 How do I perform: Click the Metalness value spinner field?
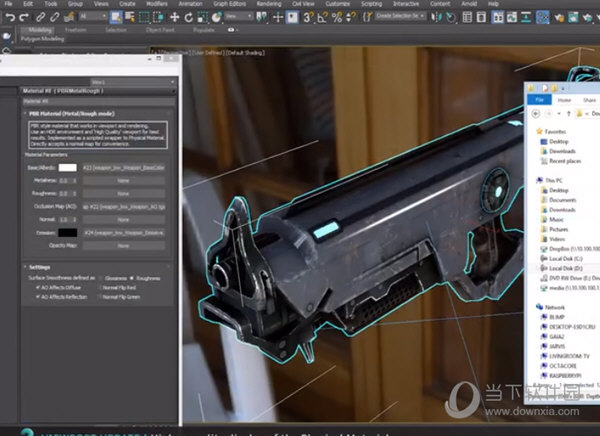[65, 181]
